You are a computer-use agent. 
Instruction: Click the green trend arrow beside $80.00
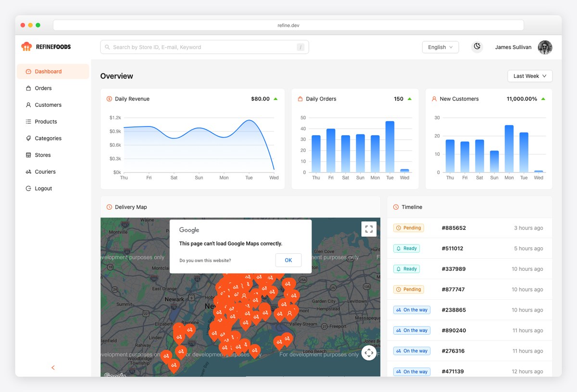(276, 99)
